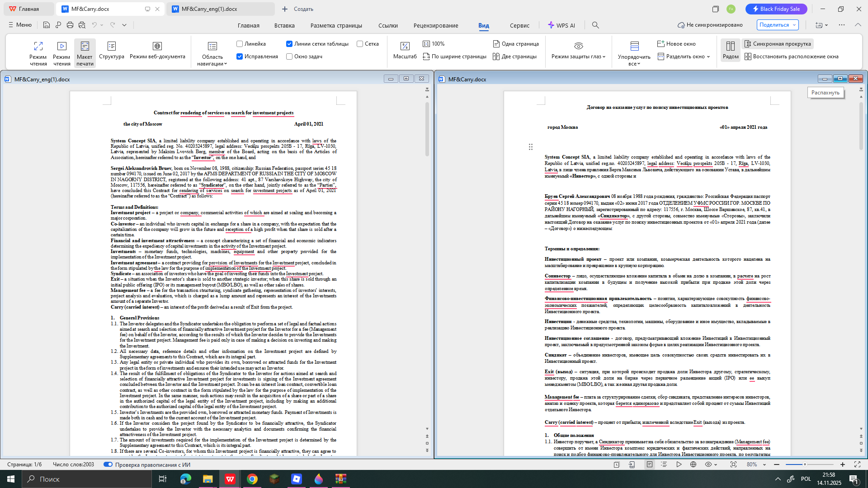Adjust the zoom slider handle
This screenshot has width=868, height=488.
tap(805, 465)
